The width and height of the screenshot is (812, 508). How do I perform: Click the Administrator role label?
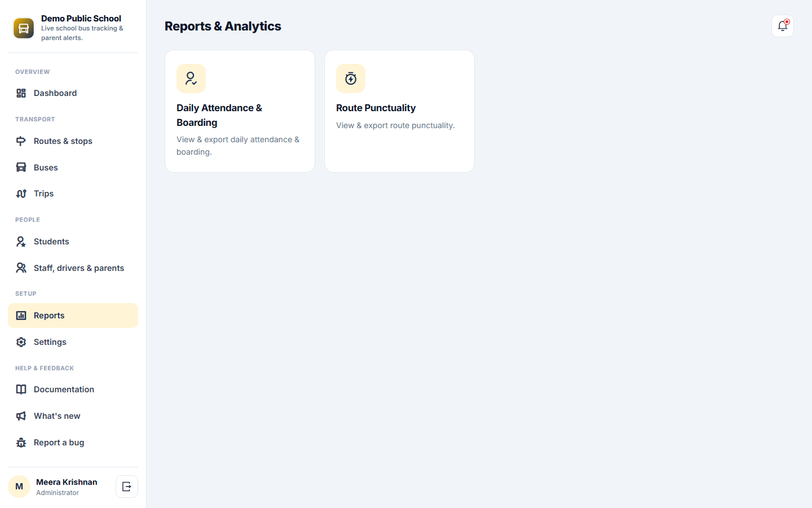coord(58,493)
